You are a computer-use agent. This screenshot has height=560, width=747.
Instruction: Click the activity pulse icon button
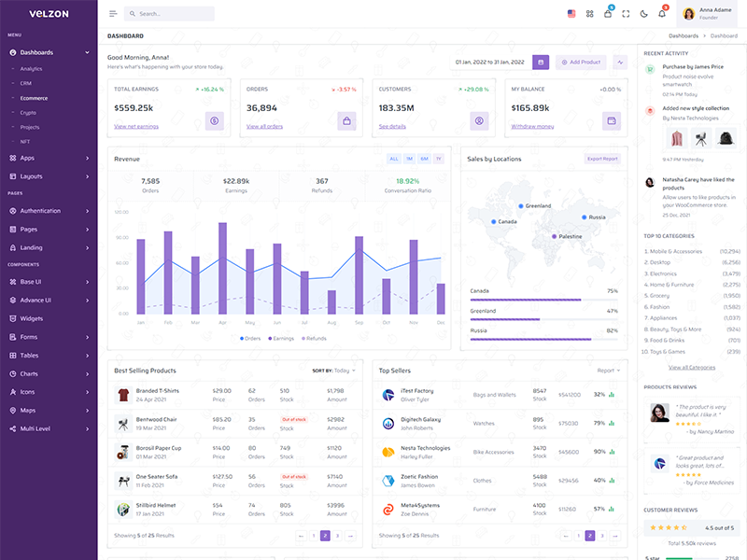pos(620,62)
